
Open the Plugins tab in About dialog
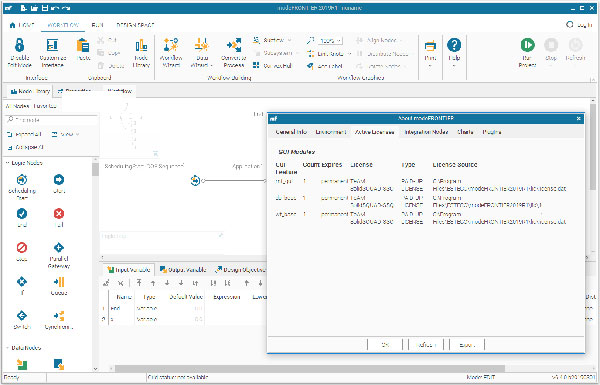(492, 132)
